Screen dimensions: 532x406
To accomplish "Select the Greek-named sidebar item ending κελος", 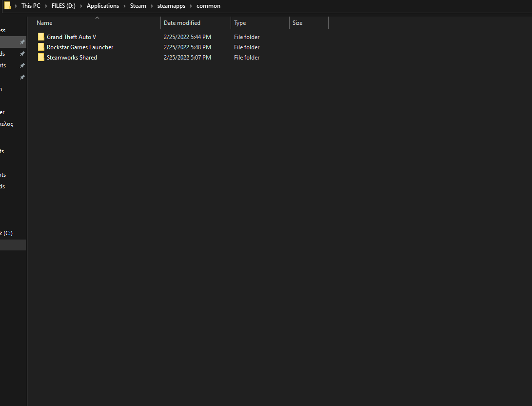I will click(7, 124).
